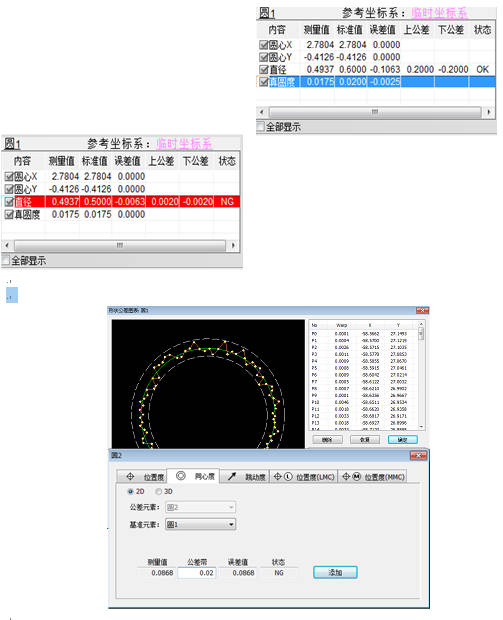Open the 位置度(MMC) tab
503x620 pixels.
point(373,476)
